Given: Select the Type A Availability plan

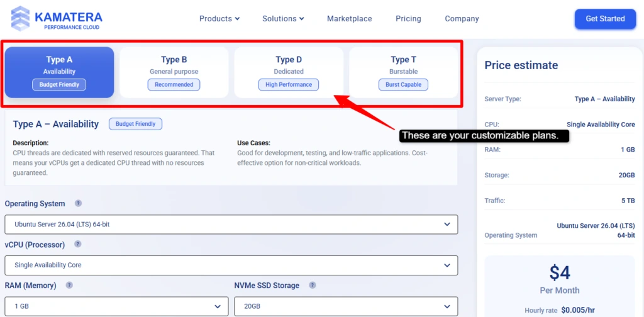Looking at the screenshot, I should pos(60,72).
